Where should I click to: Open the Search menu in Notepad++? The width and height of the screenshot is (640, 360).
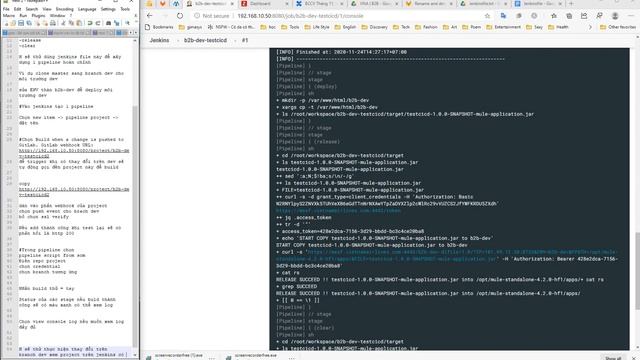coord(32,9)
